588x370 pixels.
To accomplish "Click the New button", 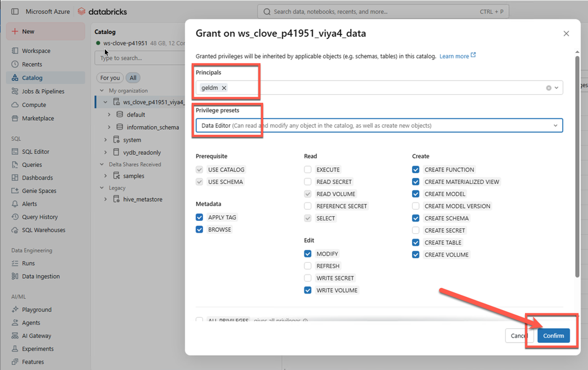I will point(45,32).
